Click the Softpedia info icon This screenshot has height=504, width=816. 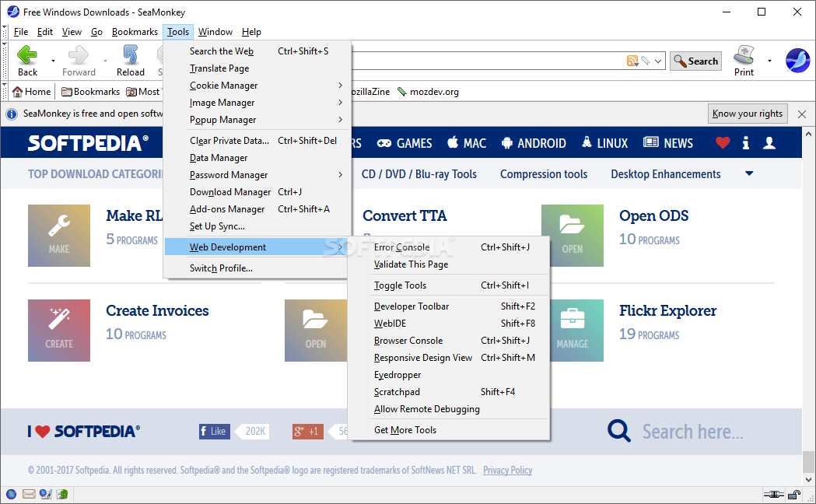click(746, 142)
